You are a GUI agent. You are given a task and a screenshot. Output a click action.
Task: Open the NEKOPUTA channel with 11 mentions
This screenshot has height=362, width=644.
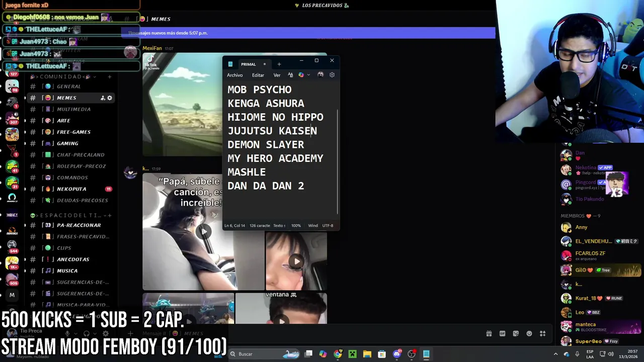coord(70,189)
